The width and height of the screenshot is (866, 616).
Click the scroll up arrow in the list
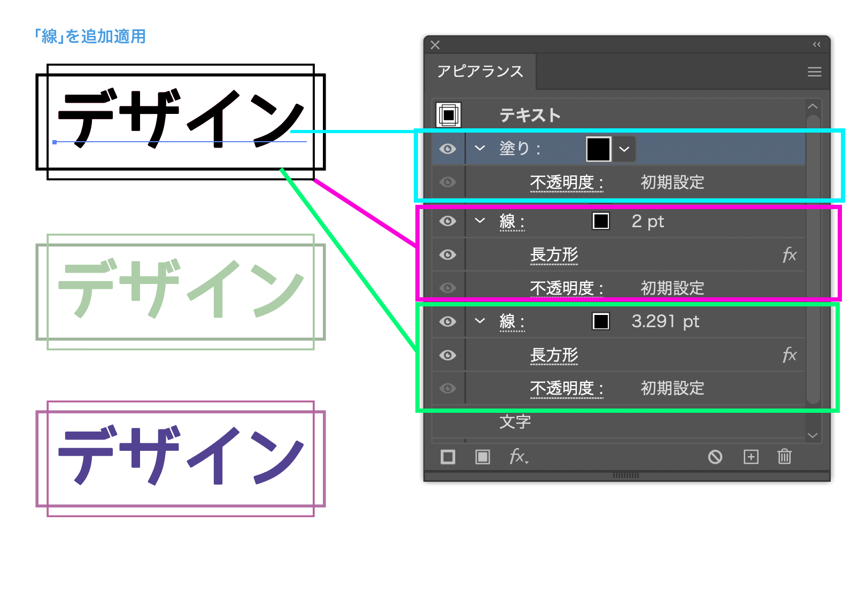(x=813, y=106)
